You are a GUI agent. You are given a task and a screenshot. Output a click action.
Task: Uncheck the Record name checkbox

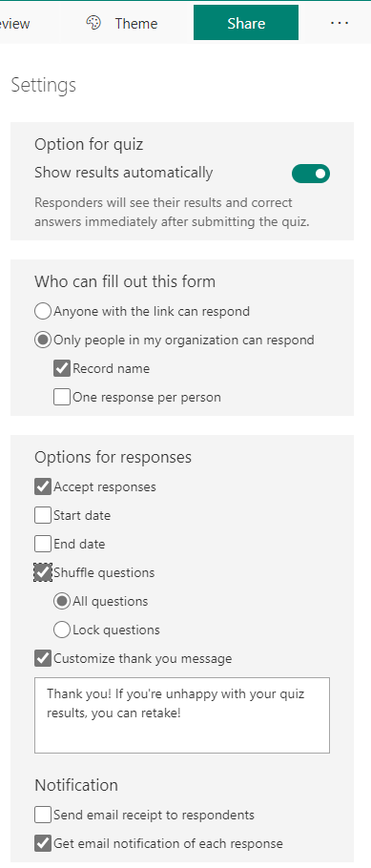point(62,369)
